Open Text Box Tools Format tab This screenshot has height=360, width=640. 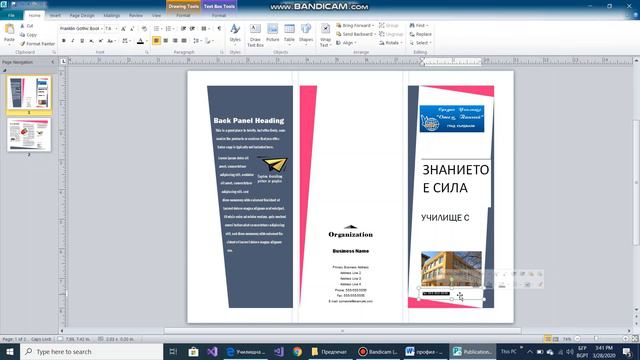click(x=219, y=15)
